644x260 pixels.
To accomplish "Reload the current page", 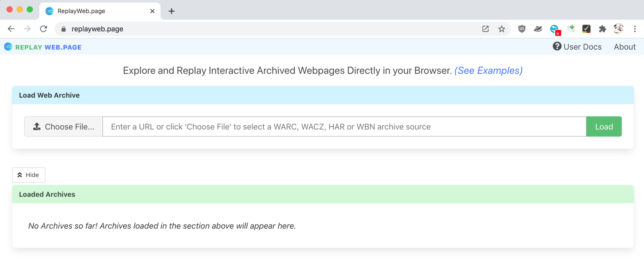I will pos(43,29).
